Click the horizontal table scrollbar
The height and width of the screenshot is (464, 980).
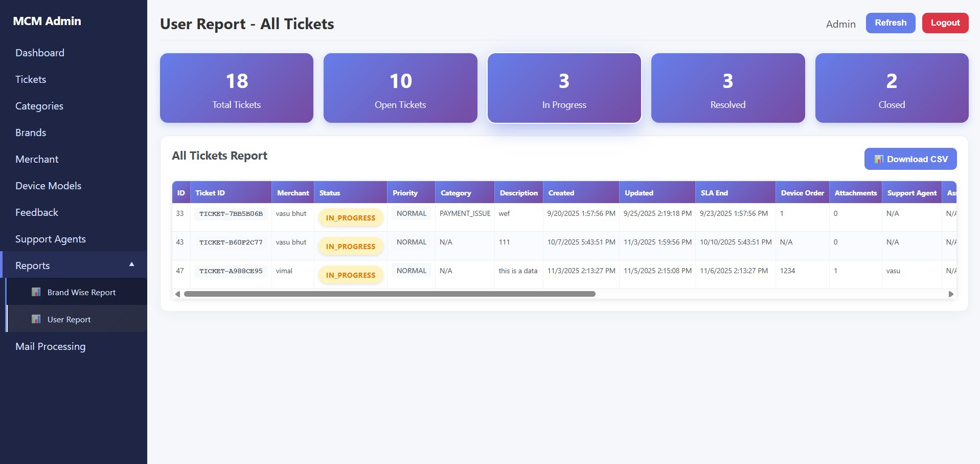(x=390, y=294)
